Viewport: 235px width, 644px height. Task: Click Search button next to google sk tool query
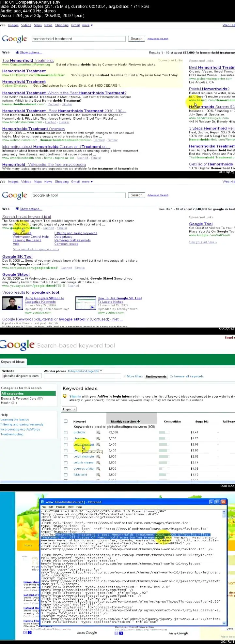click(136, 195)
